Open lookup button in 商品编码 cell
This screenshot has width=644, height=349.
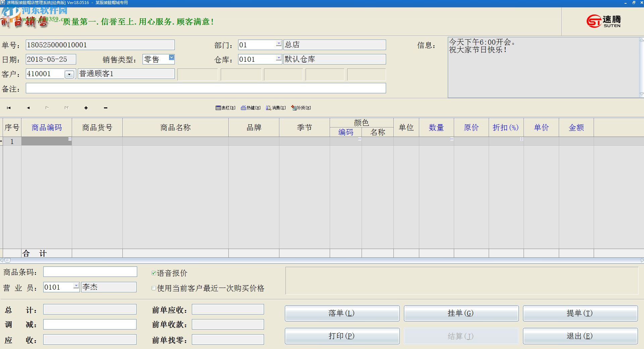70,139
